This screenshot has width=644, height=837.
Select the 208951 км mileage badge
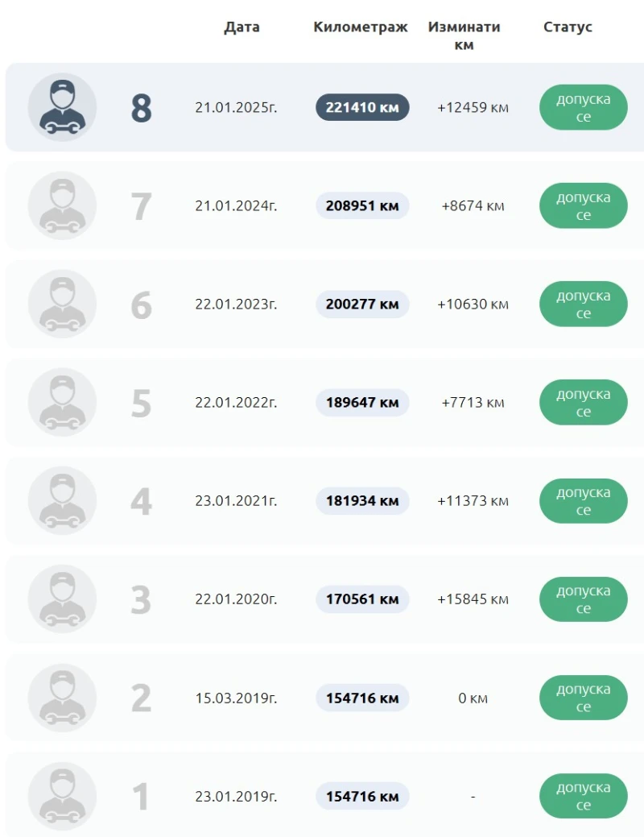[362, 205]
